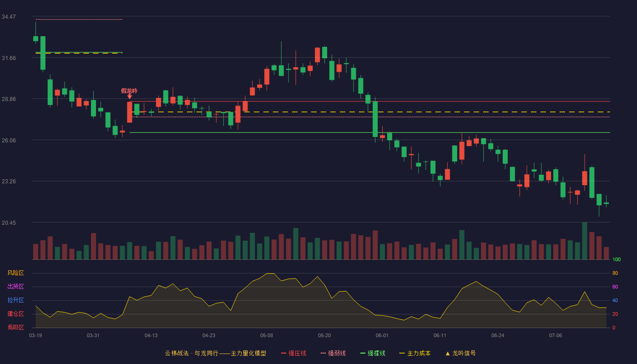The height and width of the screenshot is (364, 637).
Task: Click the 假龙吟 red arrow marker
Action: click(x=130, y=96)
